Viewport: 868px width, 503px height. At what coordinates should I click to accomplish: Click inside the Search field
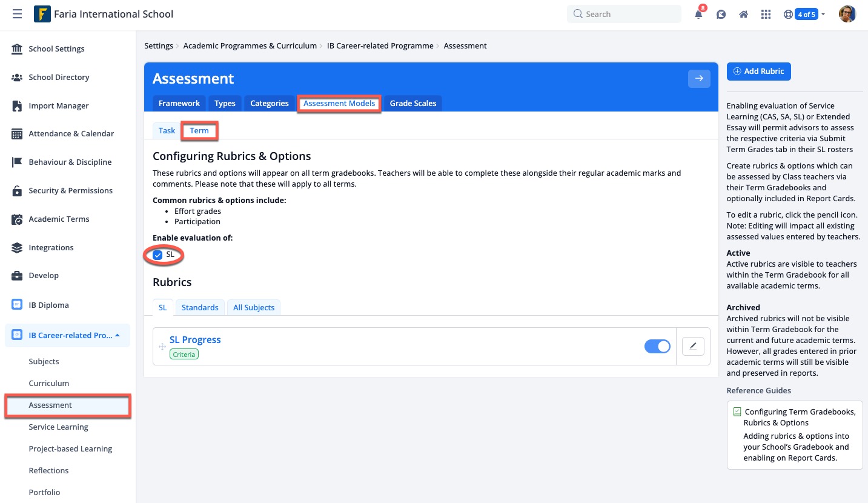click(x=624, y=13)
